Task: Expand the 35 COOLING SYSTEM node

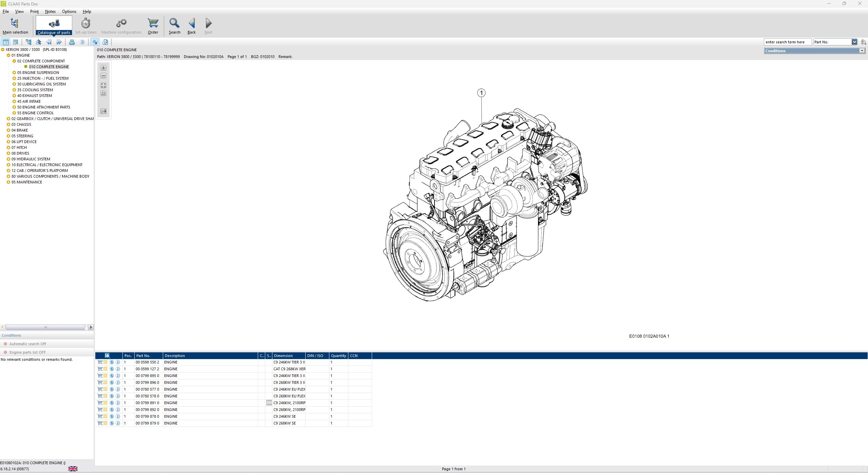Action: pyautogui.click(x=14, y=90)
